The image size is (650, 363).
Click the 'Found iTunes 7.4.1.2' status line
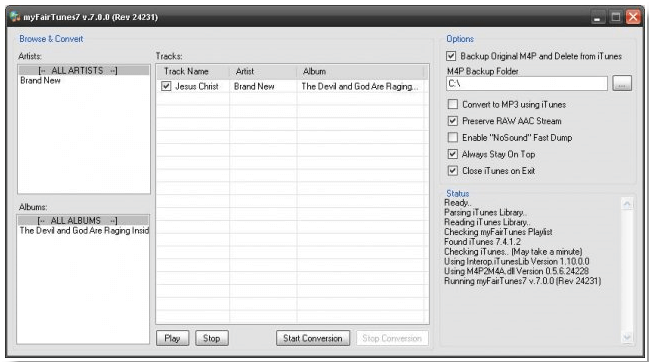pyautogui.click(x=482, y=242)
